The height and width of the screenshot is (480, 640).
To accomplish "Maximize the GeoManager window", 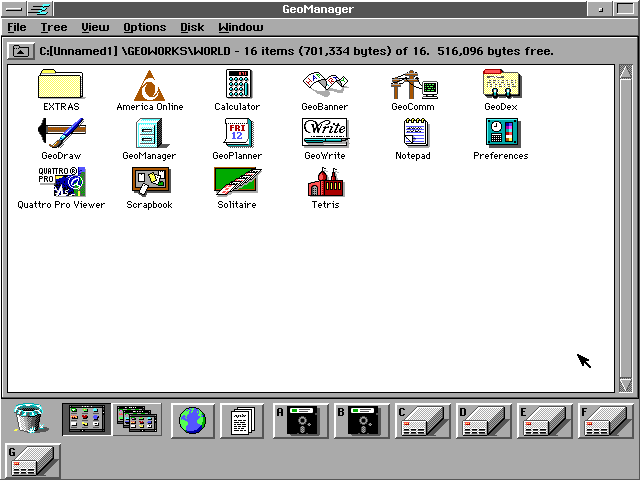I will tap(625, 9).
